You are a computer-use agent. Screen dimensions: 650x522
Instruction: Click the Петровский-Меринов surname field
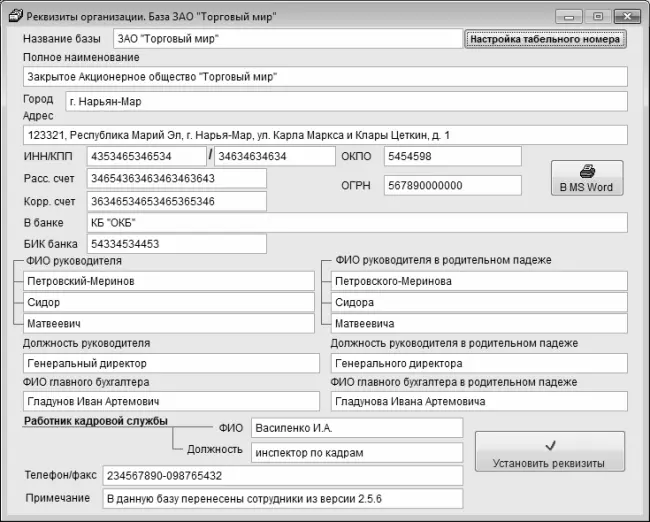click(x=169, y=281)
